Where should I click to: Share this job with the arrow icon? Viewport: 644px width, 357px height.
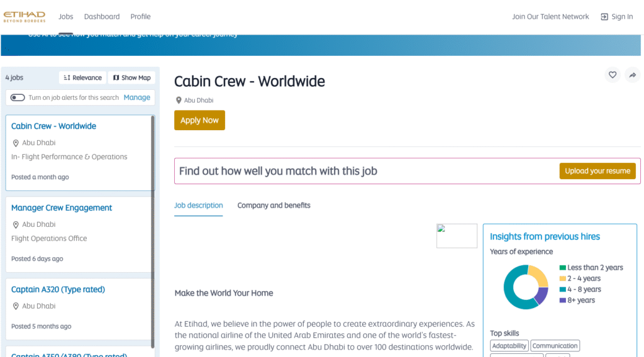(633, 75)
